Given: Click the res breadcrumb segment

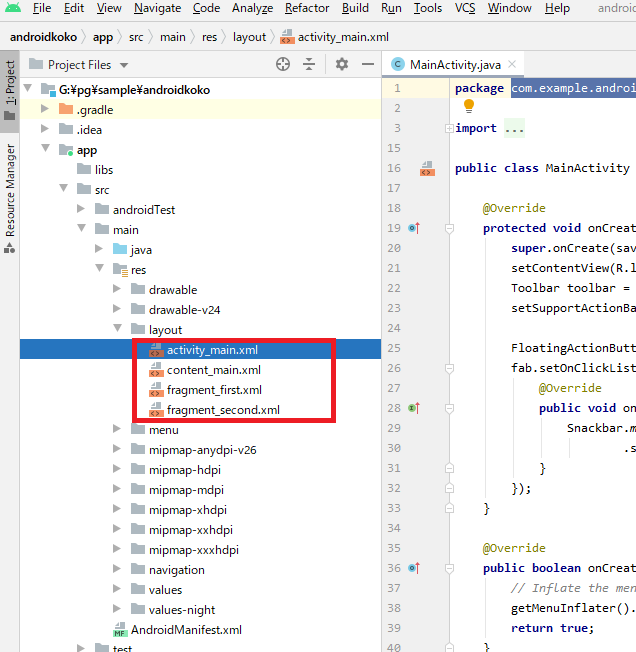Looking at the screenshot, I should click(x=210, y=37).
